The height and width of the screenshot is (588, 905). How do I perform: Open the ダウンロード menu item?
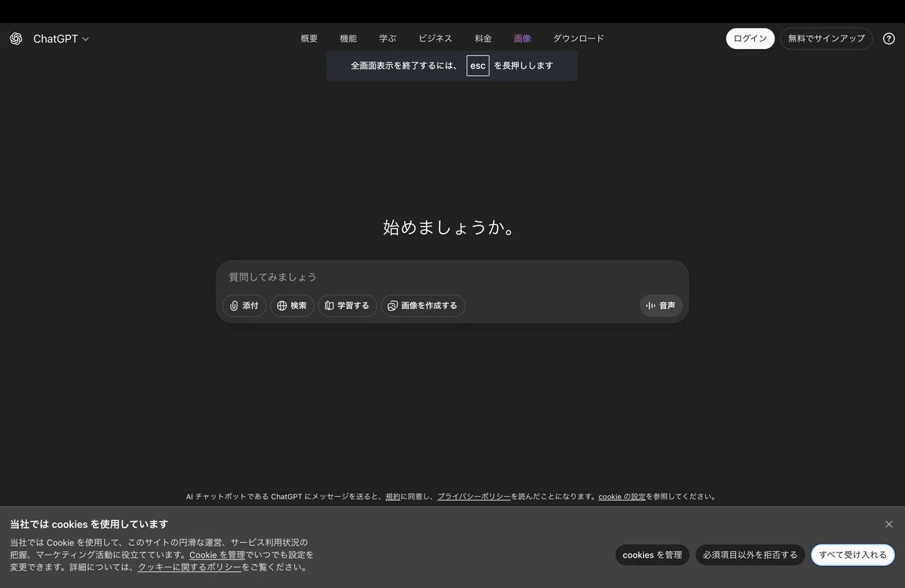point(578,38)
